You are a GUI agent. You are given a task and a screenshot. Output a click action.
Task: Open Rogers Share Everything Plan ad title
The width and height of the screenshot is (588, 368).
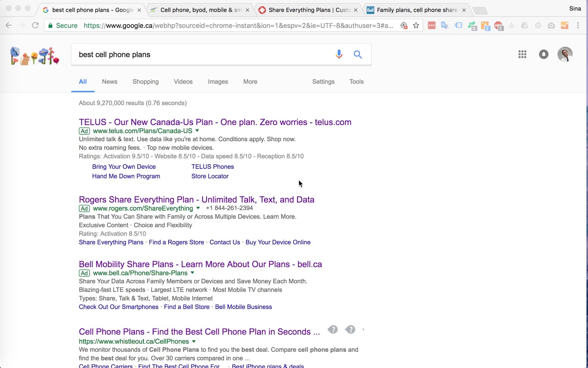[x=197, y=200]
